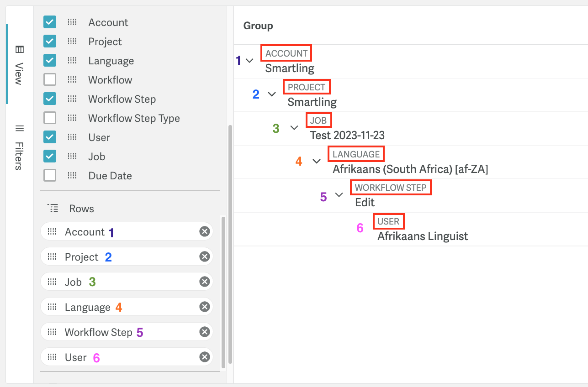Viewport: 588px width, 387px height.
Task: Click grip icon beside Job column option
Action: (72, 157)
